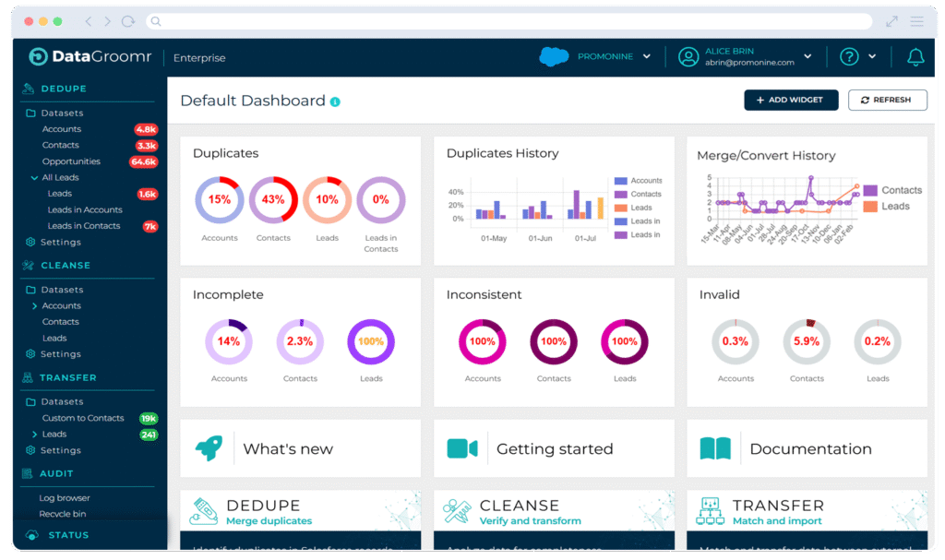Click the What's new rocket icon
This screenshot has width=945, height=560.
point(208,448)
